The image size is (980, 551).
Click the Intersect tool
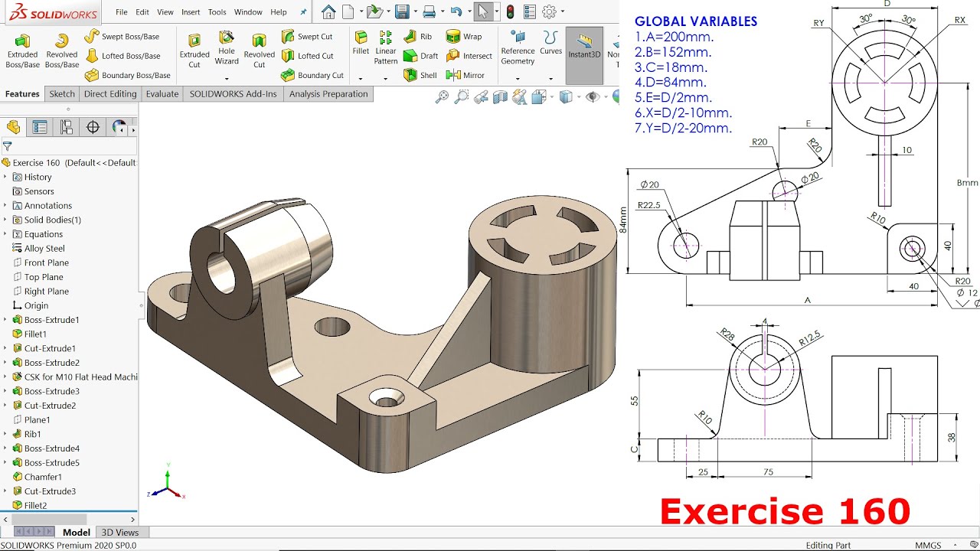[469, 56]
